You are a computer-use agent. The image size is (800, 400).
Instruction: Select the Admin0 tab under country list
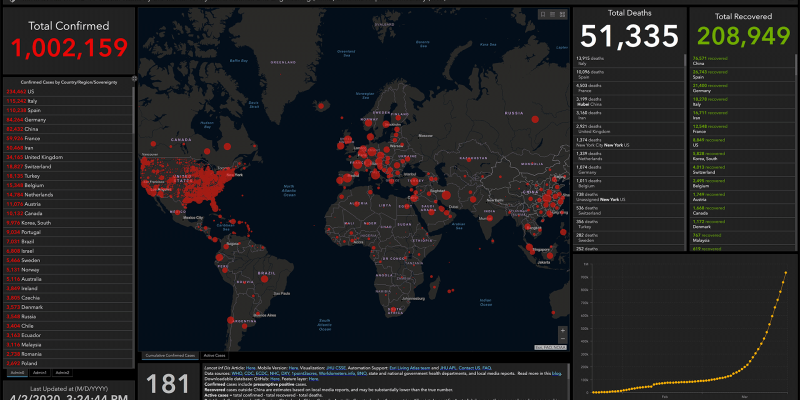click(x=17, y=372)
